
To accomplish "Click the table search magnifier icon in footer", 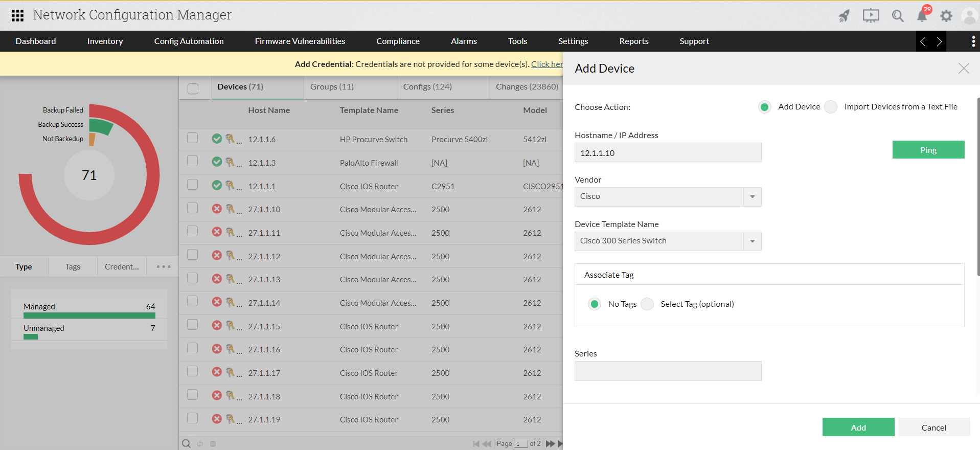I will (x=187, y=444).
